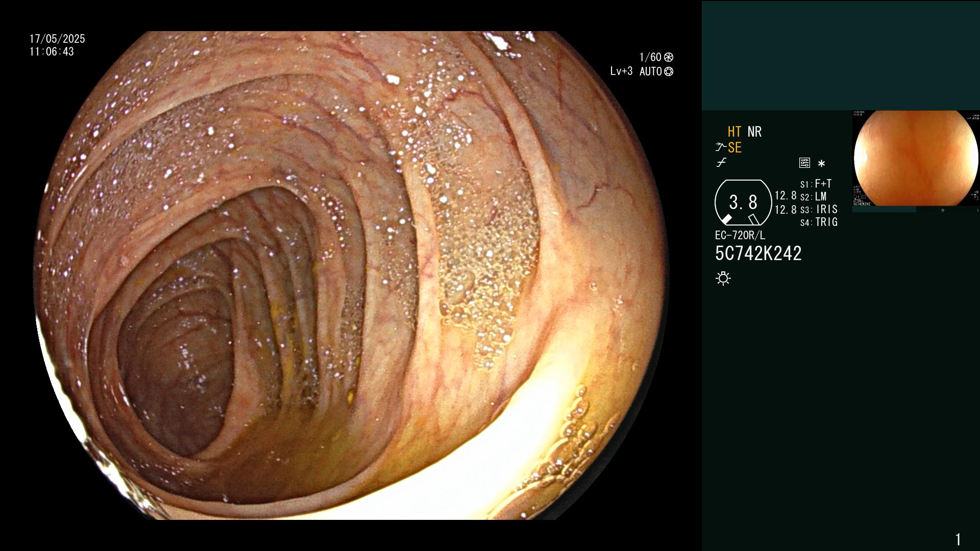The image size is (980, 551).
Task: Click the 1/60 shutter speed value
Action: coord(650,57)
